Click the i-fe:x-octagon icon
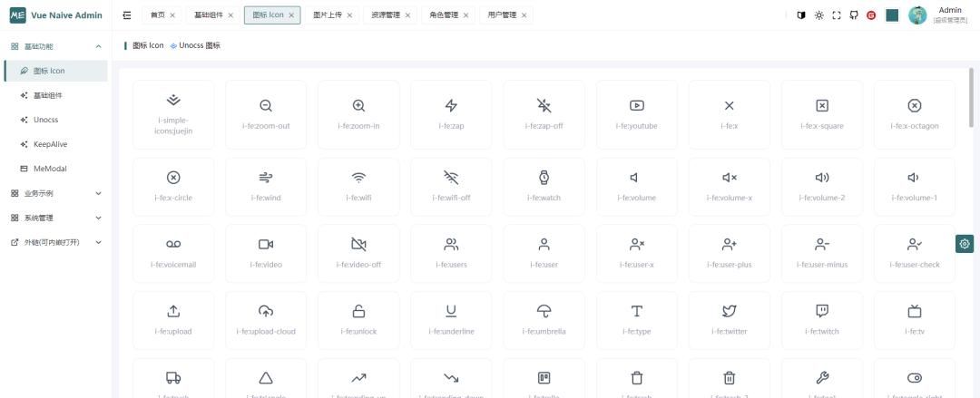The width and height of the screenshot is (980, 398). tap(915, 105)
